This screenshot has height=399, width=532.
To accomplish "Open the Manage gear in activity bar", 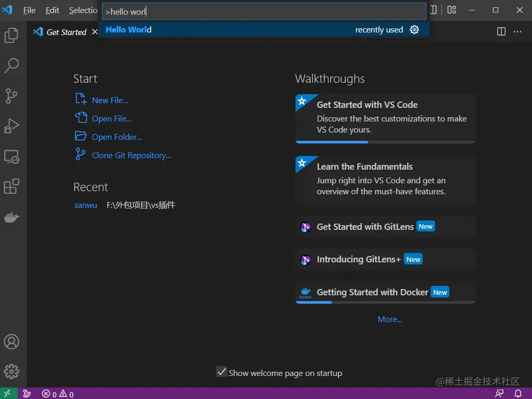I will [12, 371].
